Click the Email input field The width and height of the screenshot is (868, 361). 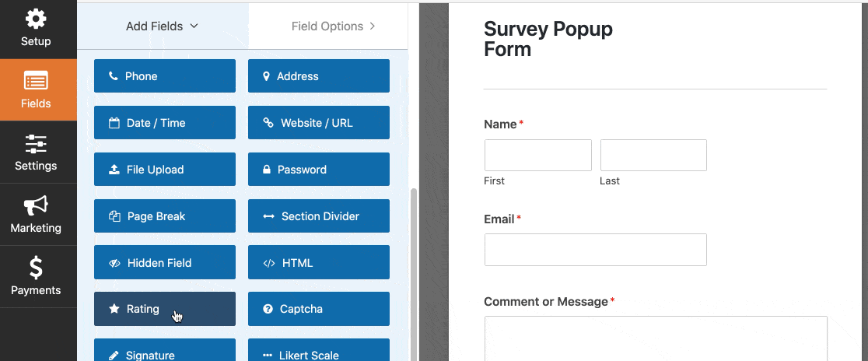(x=595, y=250)
